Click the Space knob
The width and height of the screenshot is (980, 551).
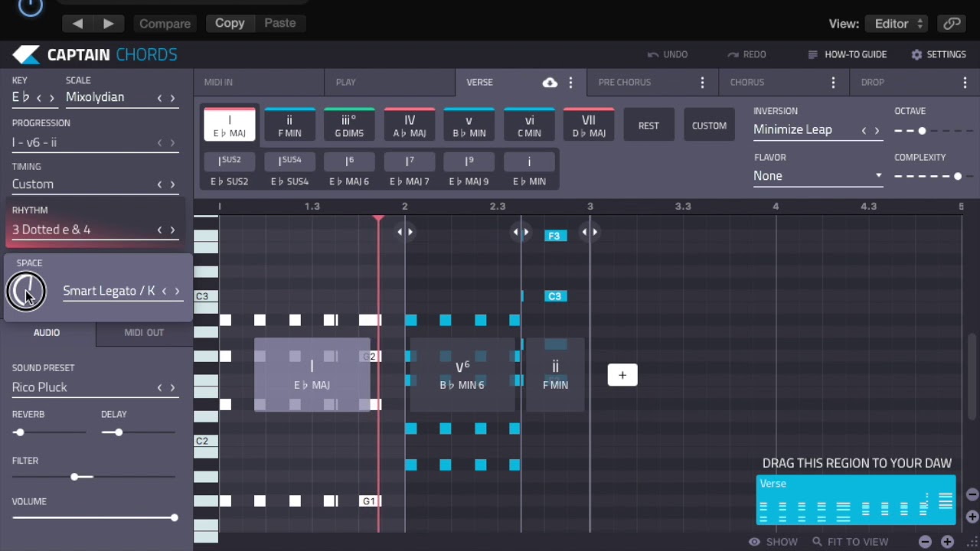pos(26,292)
